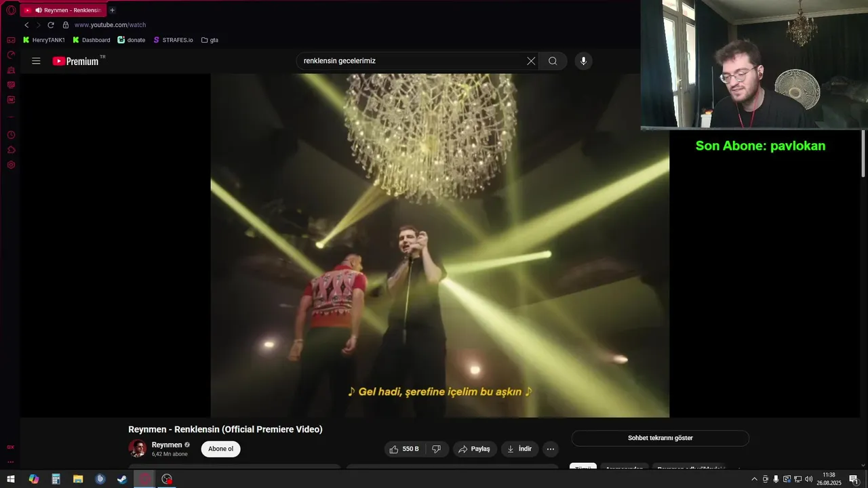The image size is (868, 488).
Task: Click the youtube.com/watch address bar
Action: (x=110, y=25)
